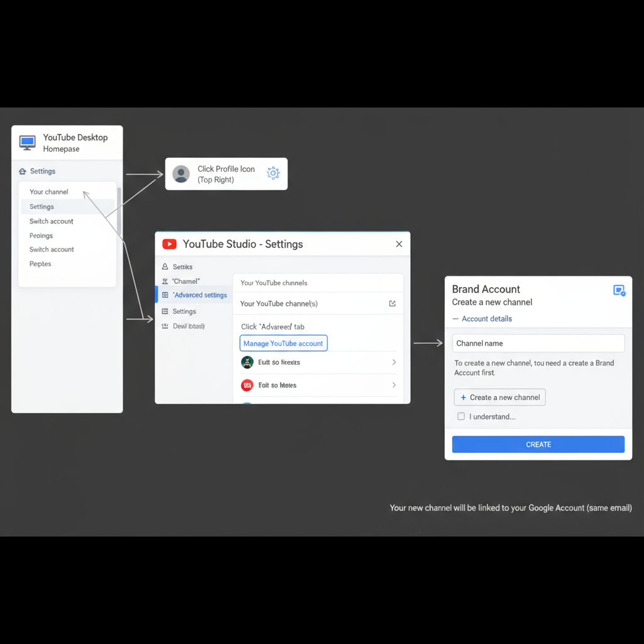This screenshot has height=644, width=644.
Task: Collapse the Account details section
Action: coord(482,319)
